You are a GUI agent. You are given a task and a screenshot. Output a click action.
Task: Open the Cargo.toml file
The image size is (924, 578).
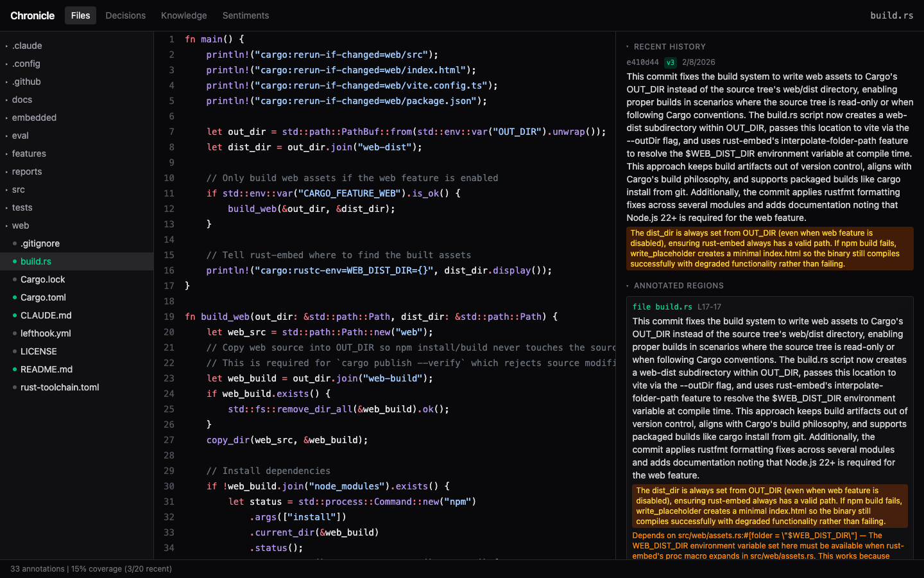[x=76, y=297]
